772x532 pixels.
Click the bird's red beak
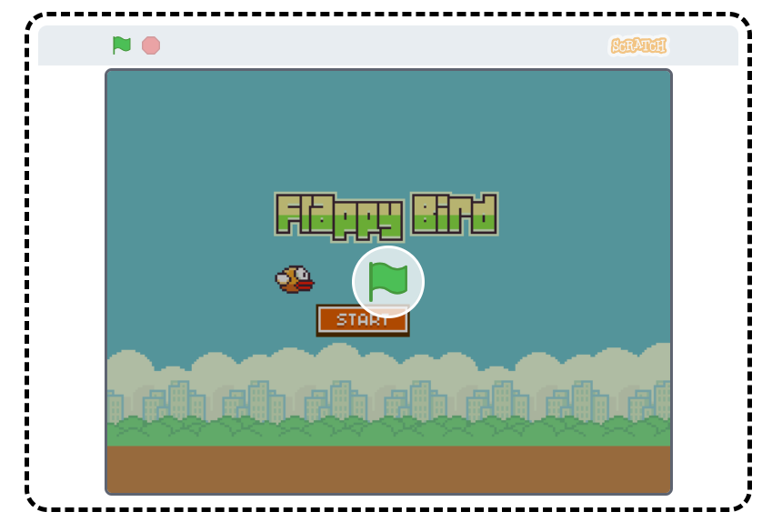point(306,285)
